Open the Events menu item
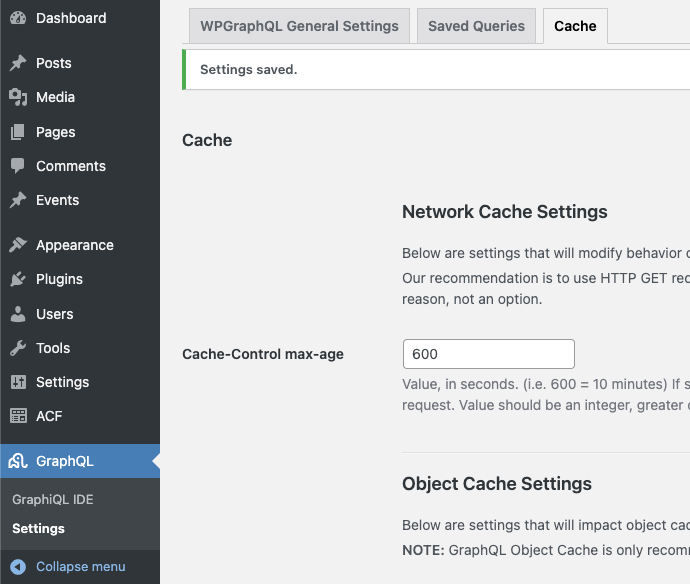690x584 pixels. [x=57, y=200]
